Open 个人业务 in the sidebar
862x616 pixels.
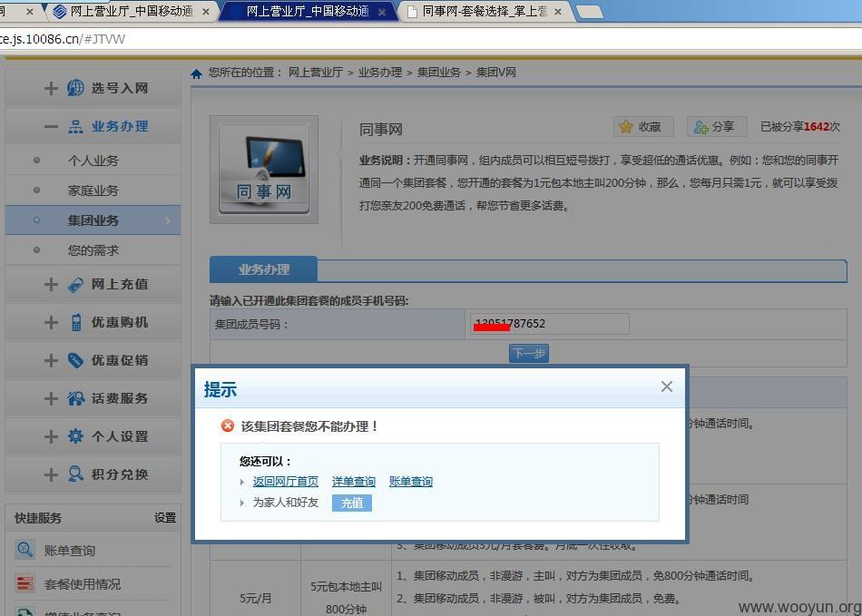click(93, 161)
